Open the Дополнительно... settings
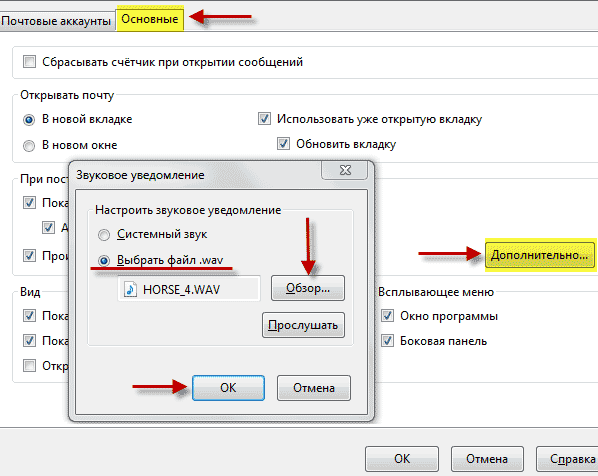The height and width of the screenshot is (476, 598). coord(540,255)
